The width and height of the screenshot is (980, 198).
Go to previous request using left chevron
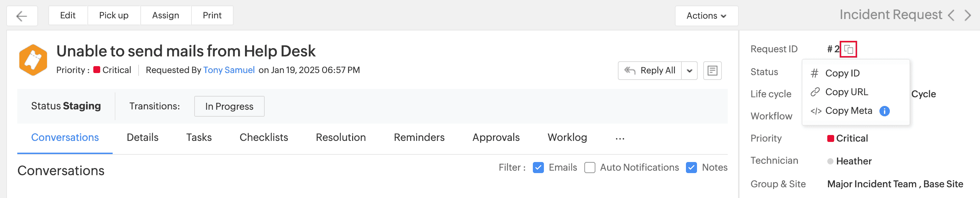point(951,16)
